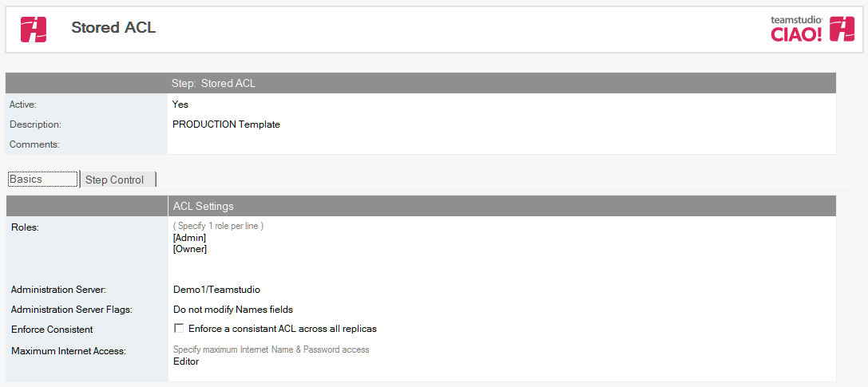Enable Enforce a consistent ACL checkbox
The width and height of the screenshot is (868, 387).
tap(179, 329)
